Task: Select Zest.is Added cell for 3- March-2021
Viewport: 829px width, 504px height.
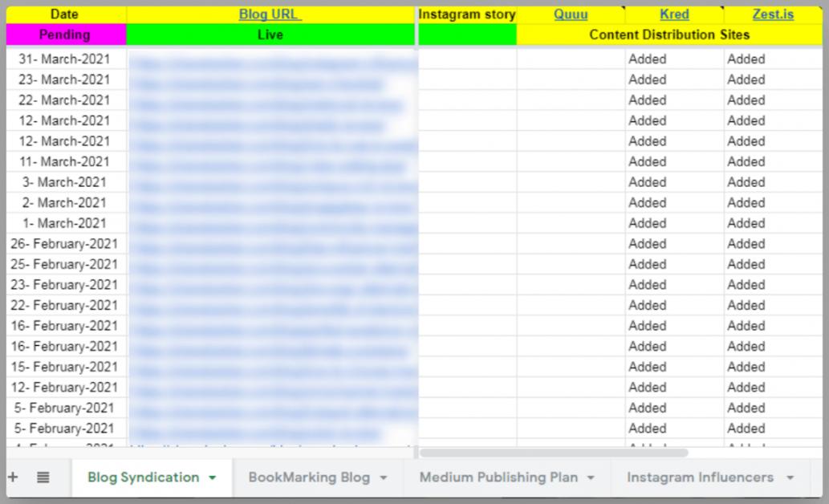Action: [x=773, y=182]
